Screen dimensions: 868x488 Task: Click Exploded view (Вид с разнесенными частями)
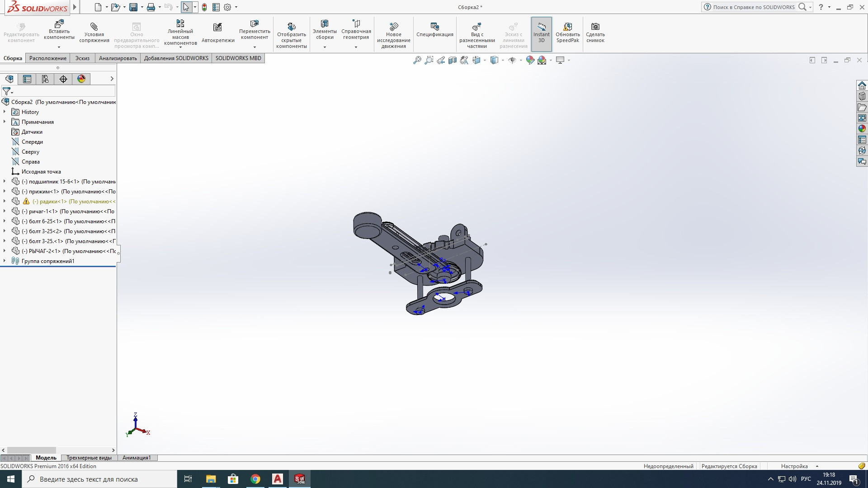click(x=477, y=35)
